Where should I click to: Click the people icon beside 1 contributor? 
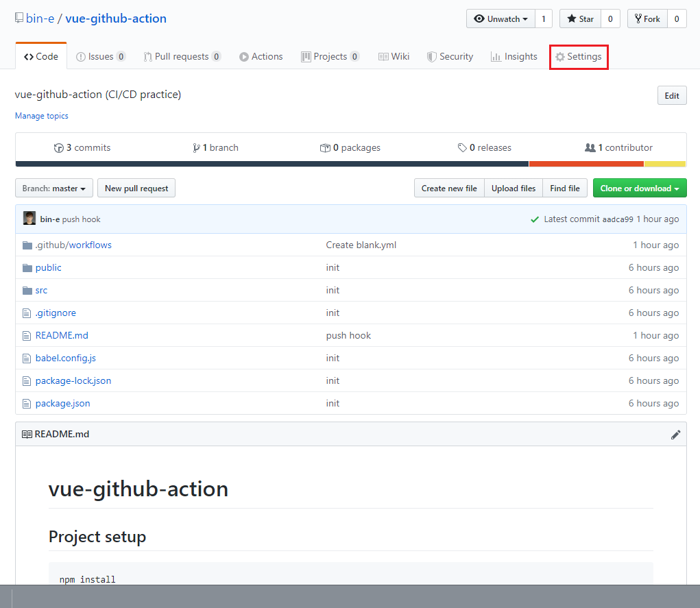pos(590,148)
